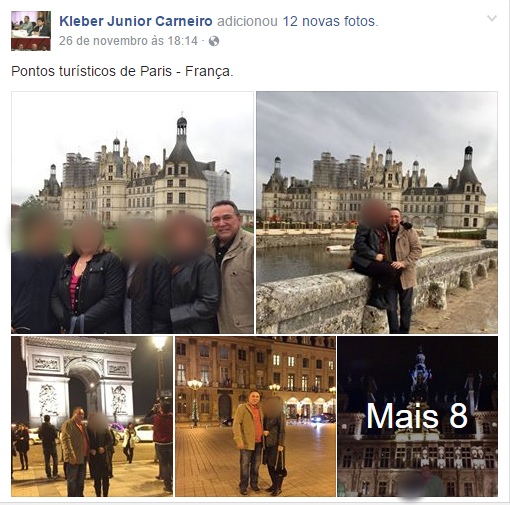
Task: Open the poster's profile picture avatar
Action: pyautogui.click(x=31, y=31)
